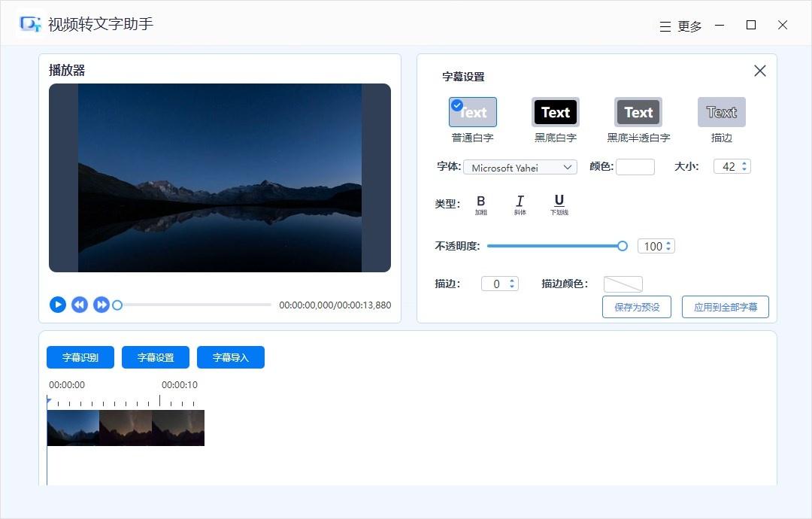812x519 pixels.
Task: Click the 00:00:10 timeline label
Action: 180,385
